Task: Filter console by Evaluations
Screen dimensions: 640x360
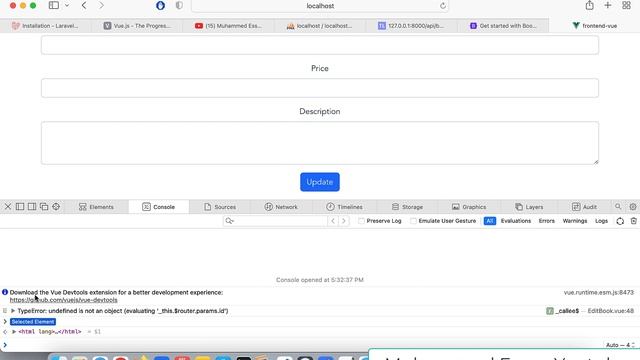Action: [516, 221]
